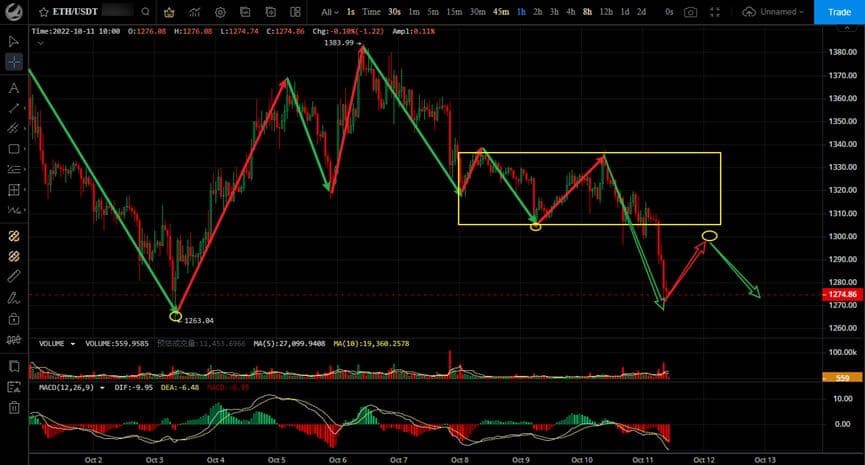This screenshot has height=465, width=865.
Task: Switch to the 1h timeframe
Action: [x=521, y=12]
